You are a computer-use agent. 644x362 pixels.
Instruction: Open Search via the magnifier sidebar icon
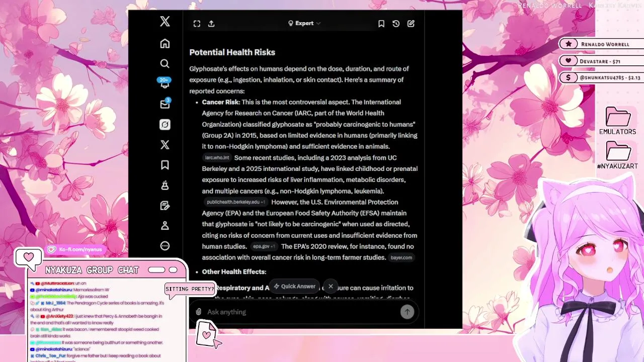(x=165, y=64)
